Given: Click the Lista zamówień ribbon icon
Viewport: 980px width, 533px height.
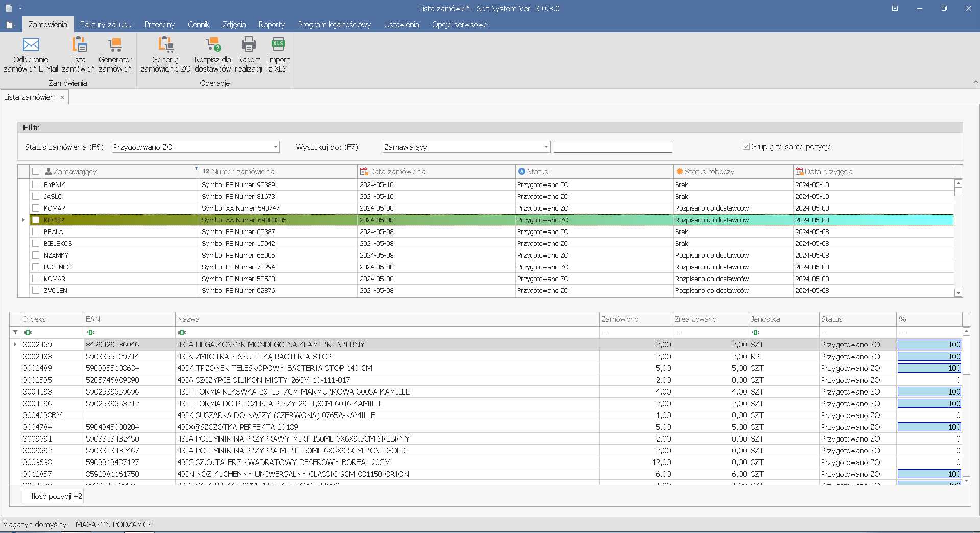Looking at the screenshot, I should (79, 45).
